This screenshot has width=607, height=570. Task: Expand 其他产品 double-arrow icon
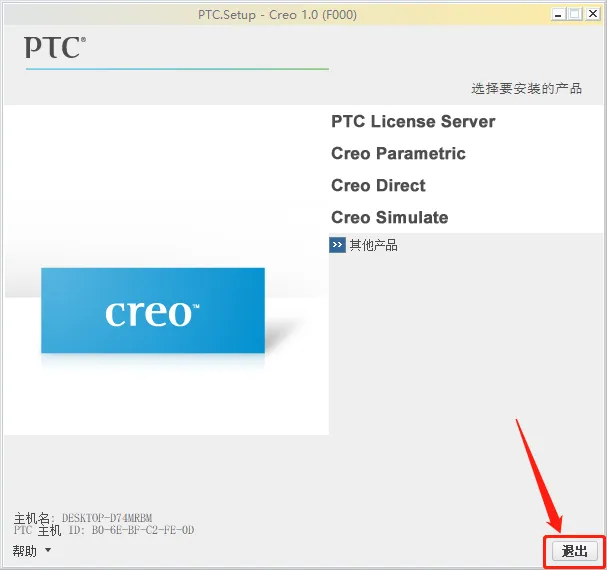coord(337,245)
